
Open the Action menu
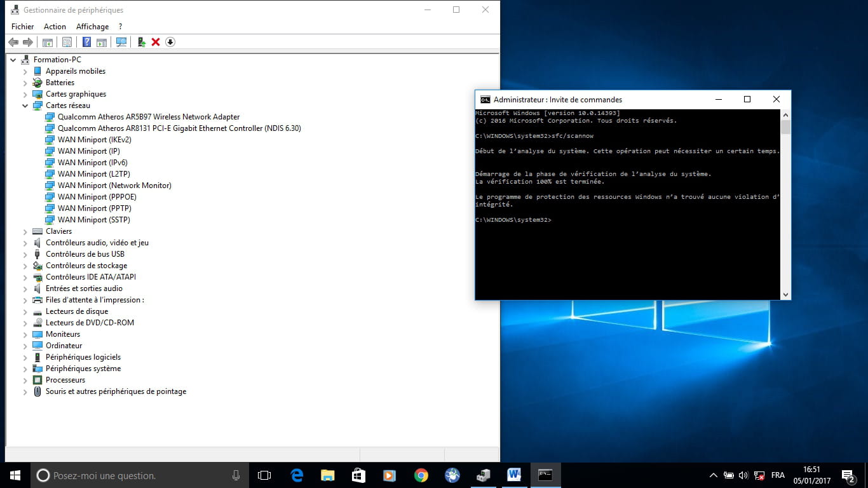(x=55, y=27)
